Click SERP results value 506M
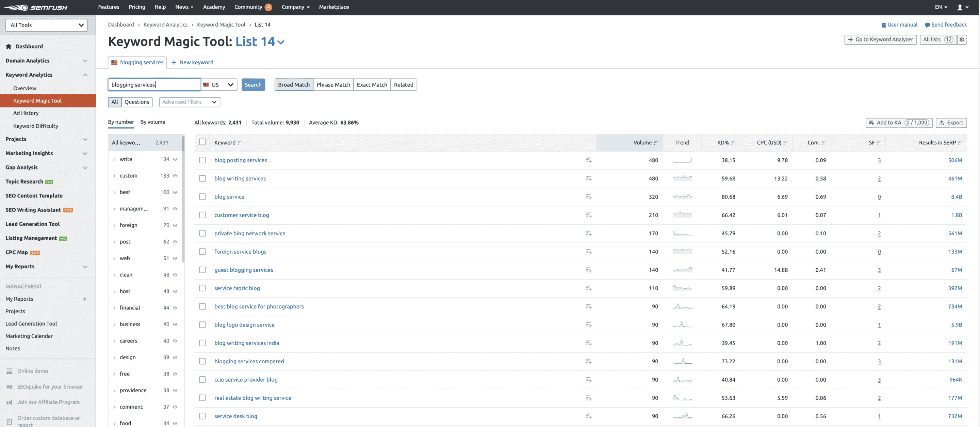The width and height of the screenshot is (980, 427). click(x=955, y=160)
